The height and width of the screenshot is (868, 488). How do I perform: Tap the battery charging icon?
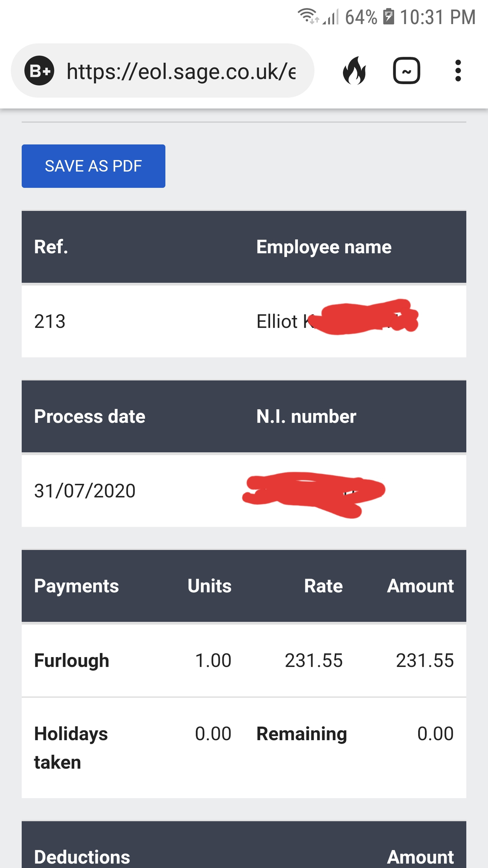(388, 17)
